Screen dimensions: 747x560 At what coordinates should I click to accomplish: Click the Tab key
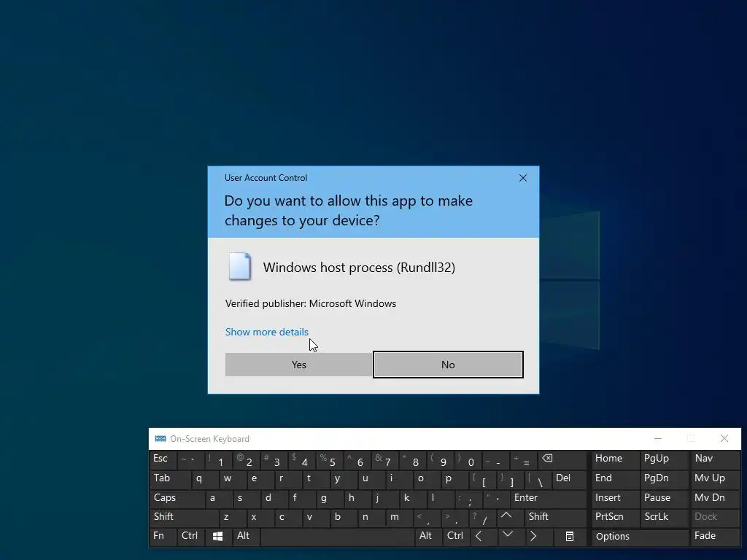[x=170, y=479]
